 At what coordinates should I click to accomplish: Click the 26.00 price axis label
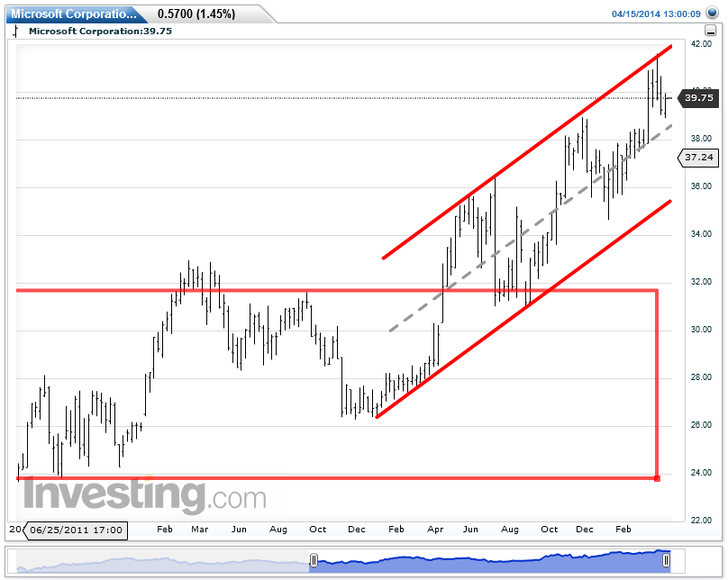(701, 425)
